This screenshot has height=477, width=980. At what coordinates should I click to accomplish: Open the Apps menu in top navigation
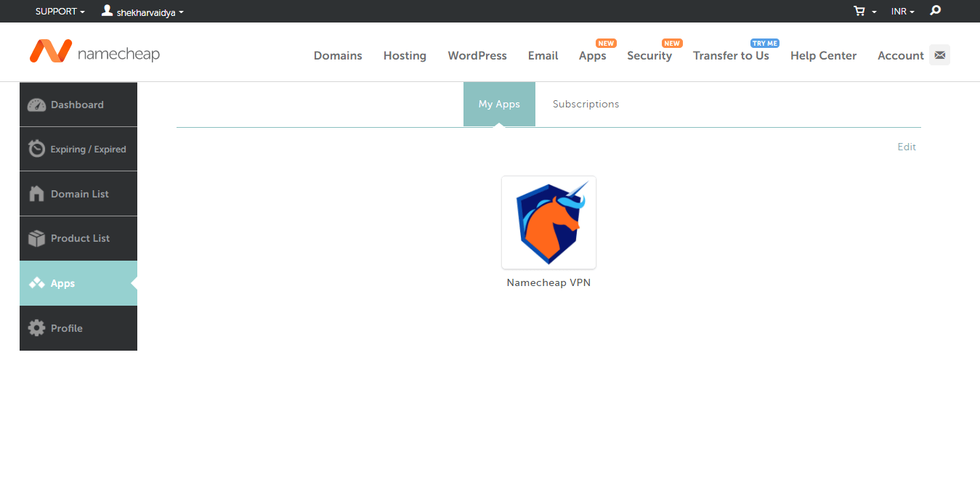(593, 55)
